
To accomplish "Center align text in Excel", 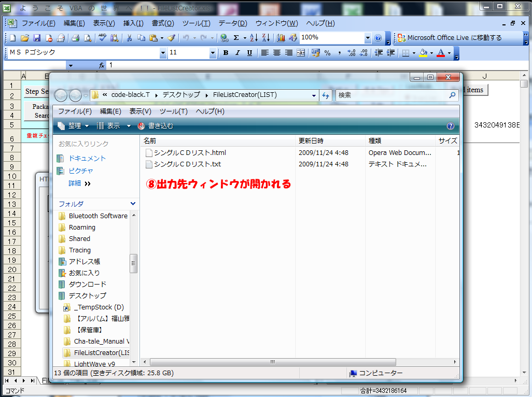I will [x=277, y=53].
